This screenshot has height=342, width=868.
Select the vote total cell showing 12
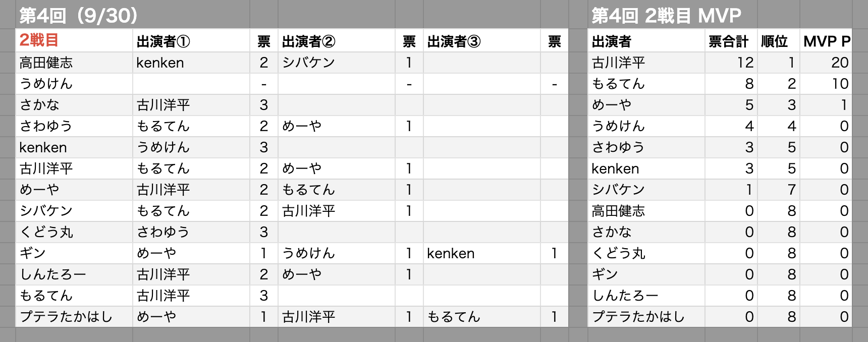point(745,63)
